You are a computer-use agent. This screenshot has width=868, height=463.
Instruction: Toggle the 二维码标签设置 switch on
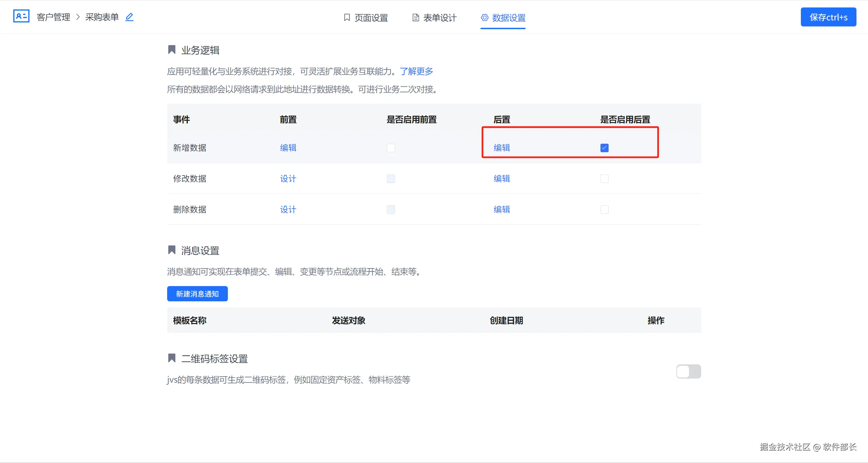688,371
